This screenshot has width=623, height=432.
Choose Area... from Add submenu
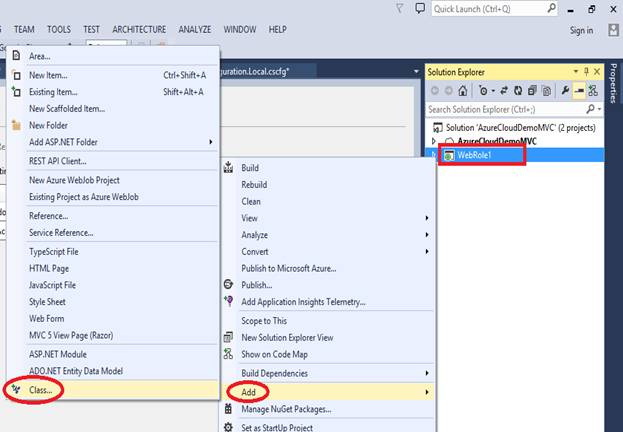(113, 56)
